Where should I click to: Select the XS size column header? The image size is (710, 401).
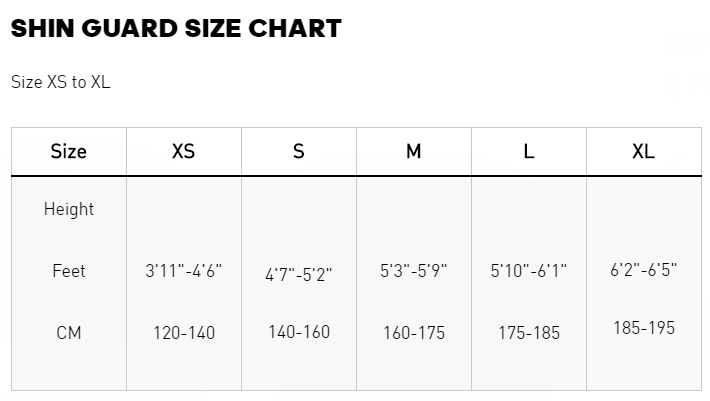coord(183,151)
